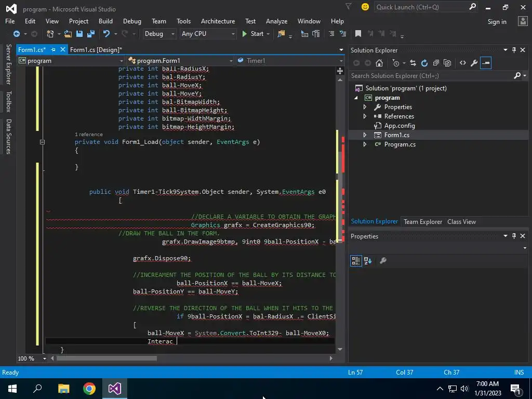
Task: Open the File menu
Action: coord(10,21)
